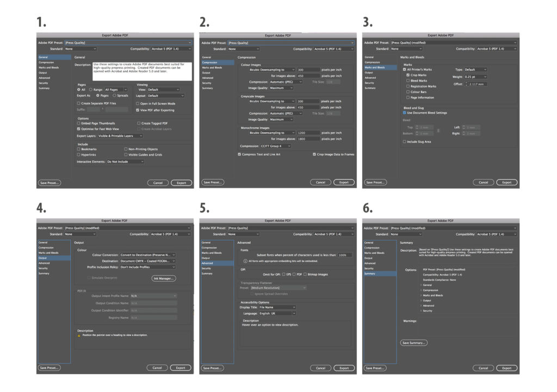Image resolution: width=557 pixels, height=392 pixels.
Task: Uncheck the Crop Marks checkbox
Action: tap(408, 75)
